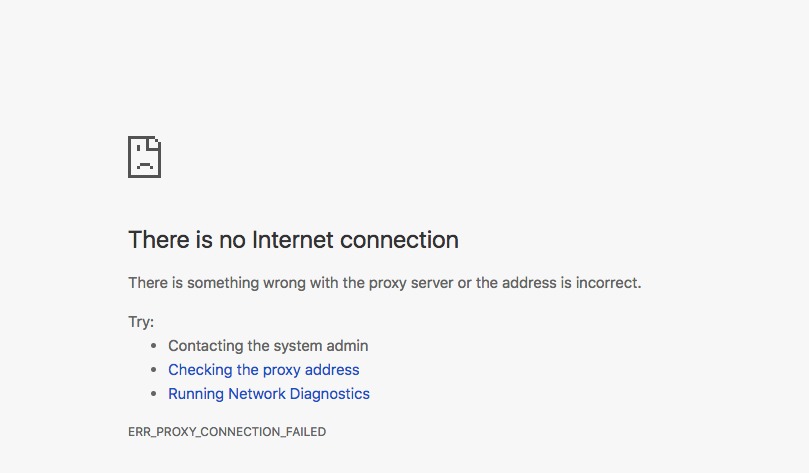The height and width of the screenshot is (473, 809).
Task: Launch the Running Network Diagnostics link
Action: (x=269, y=394)
